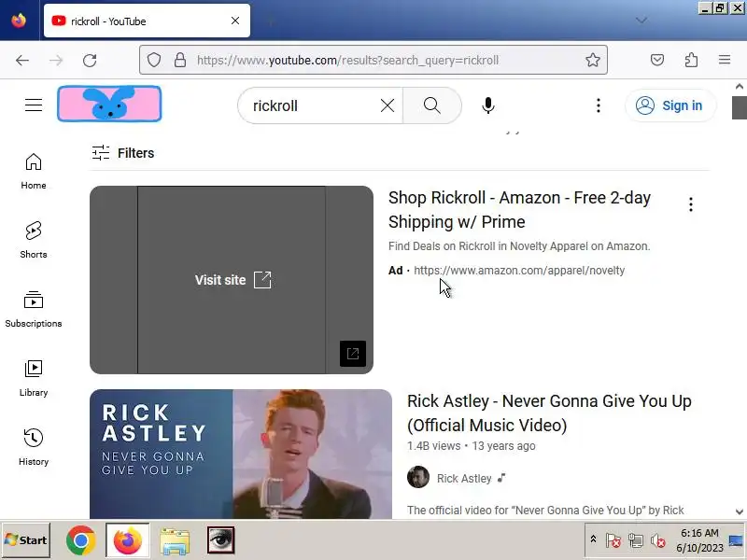Click the tracking protection shield icon
The image size is (747, 560).
coord(154,60)
